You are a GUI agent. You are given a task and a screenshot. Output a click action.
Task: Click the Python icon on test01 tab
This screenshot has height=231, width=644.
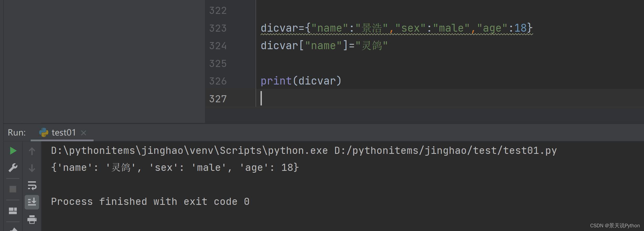click(44, 132)
